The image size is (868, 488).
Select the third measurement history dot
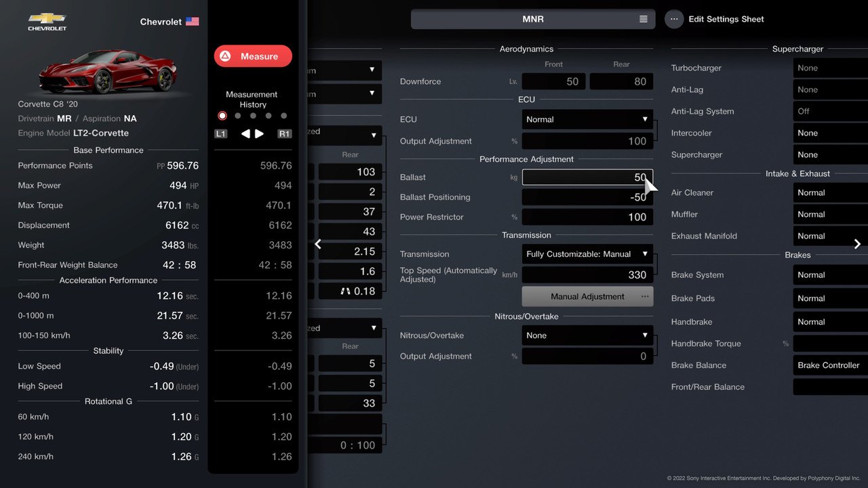253,116
